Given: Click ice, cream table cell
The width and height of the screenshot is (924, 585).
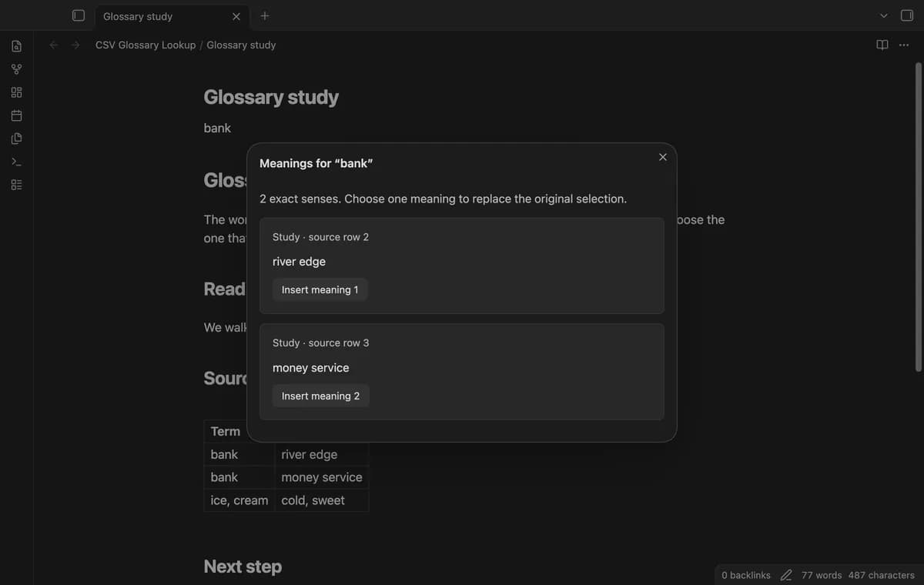Looking at the screenshot, I should pyautogui.click(x=239, y=500).
